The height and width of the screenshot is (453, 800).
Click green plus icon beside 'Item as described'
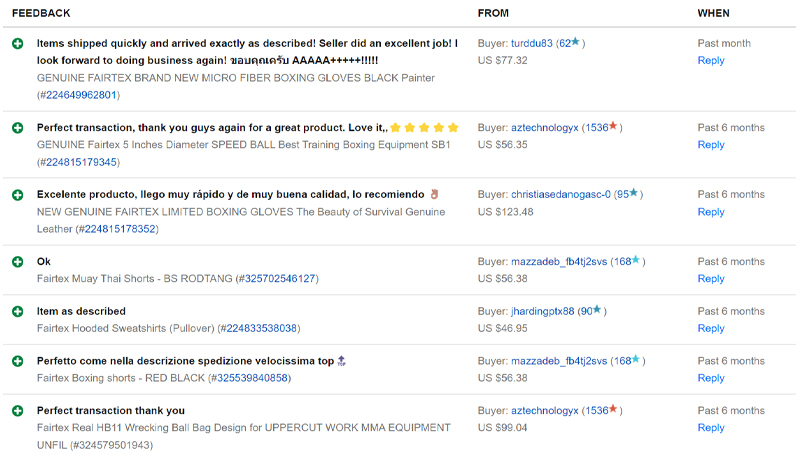click(x=18, y=312)
